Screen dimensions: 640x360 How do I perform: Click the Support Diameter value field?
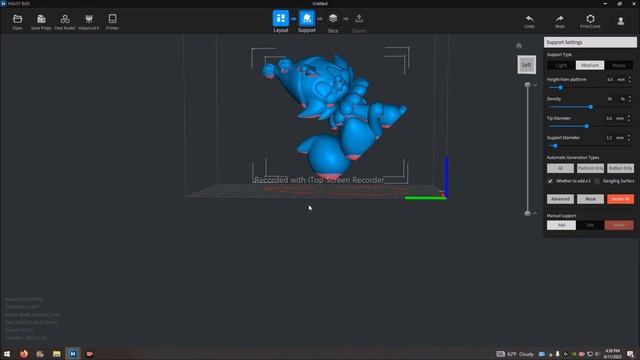point(609,138)
